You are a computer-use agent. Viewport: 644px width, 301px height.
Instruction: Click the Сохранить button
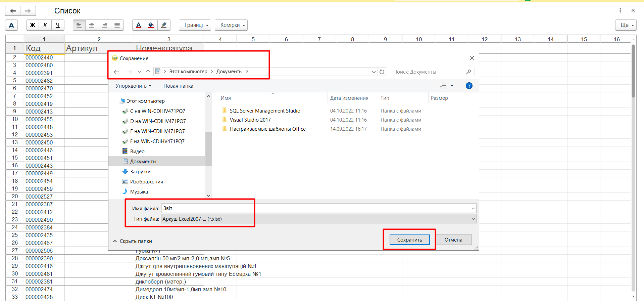409,240
